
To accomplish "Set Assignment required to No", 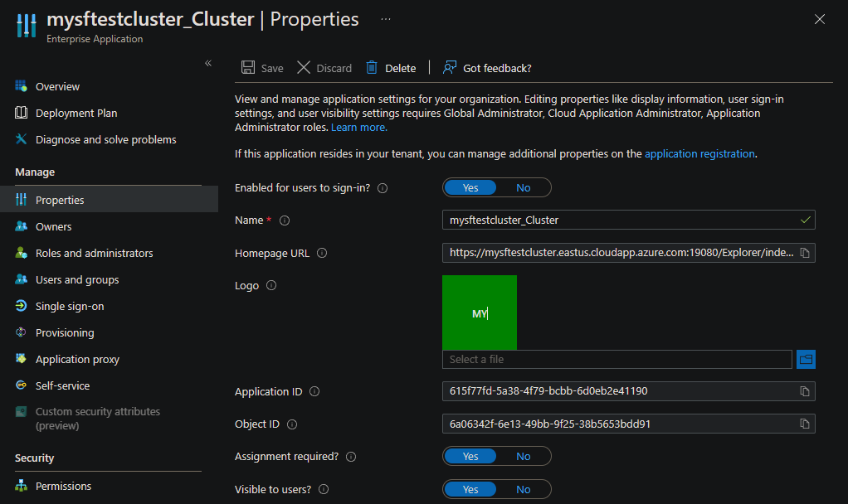I will pyautogui.click(x=523, y=456).
